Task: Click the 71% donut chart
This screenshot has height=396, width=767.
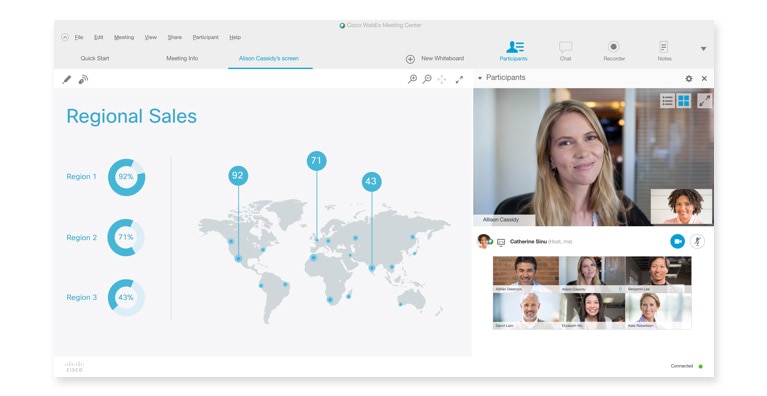Action: pos(126,238)
